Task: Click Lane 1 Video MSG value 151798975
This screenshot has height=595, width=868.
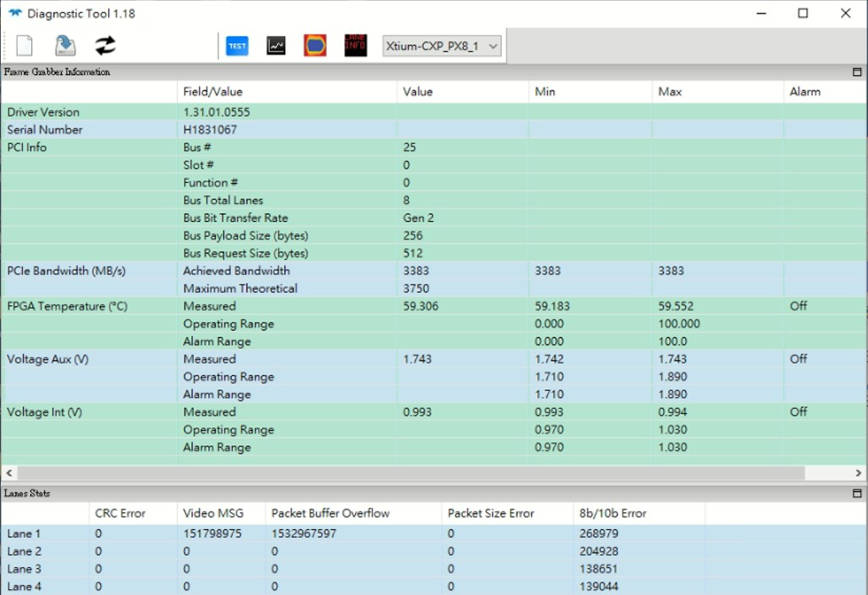Action: pos(212,534)
